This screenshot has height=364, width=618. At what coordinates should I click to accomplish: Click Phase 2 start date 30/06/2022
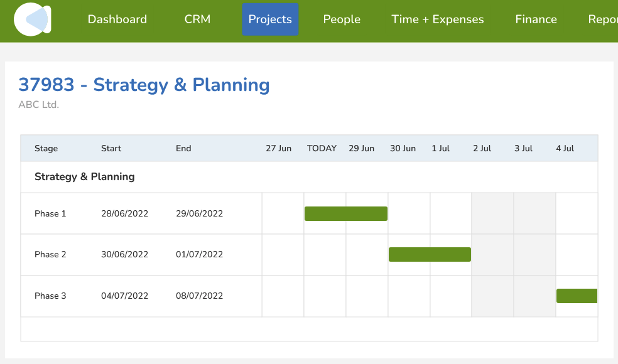[124, 255]
